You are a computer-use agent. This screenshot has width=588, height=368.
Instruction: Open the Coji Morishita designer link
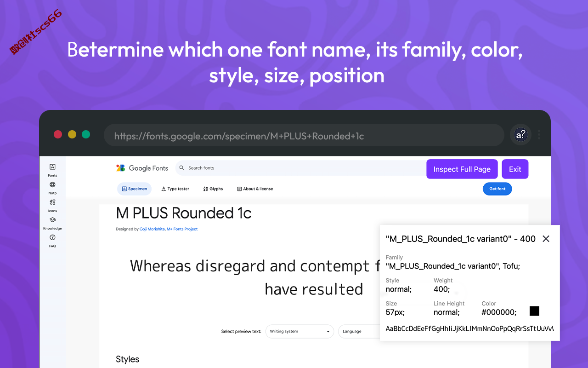[152, 229]
